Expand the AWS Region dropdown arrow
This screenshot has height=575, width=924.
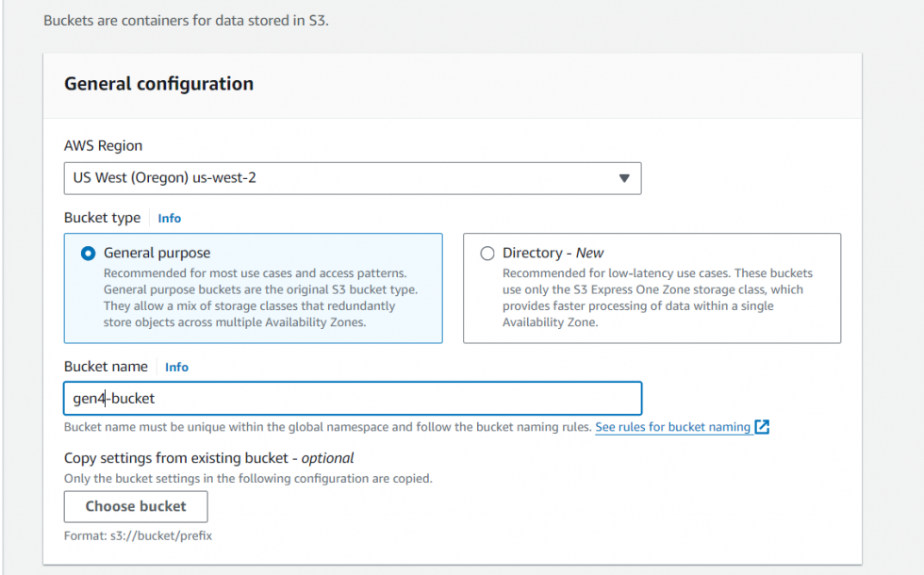623,178
